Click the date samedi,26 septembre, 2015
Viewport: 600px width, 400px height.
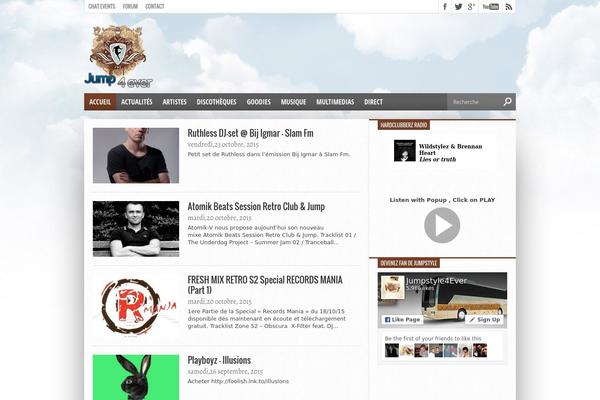pyautogui.click(x=225, y=371)
